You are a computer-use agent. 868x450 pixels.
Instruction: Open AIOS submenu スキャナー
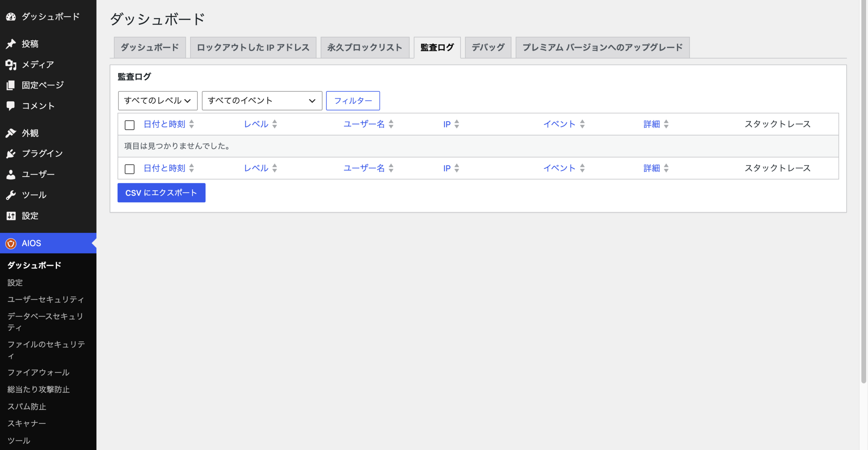pyautogui.click(x=27, y=424)
